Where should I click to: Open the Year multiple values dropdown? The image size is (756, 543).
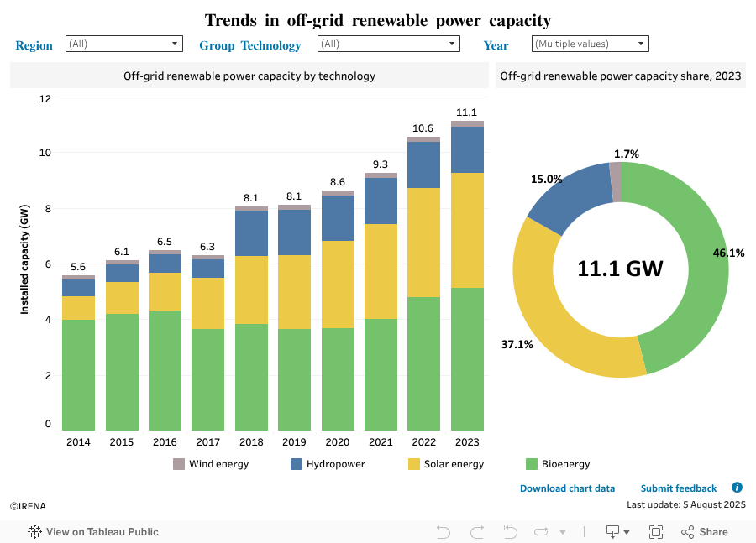coord(590,44)
